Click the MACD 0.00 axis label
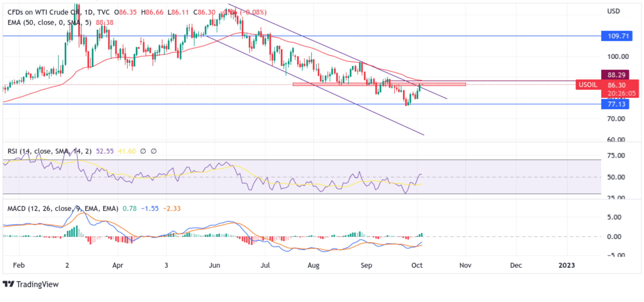The width and height of the screenshot is (644, 302). (614, 237)
